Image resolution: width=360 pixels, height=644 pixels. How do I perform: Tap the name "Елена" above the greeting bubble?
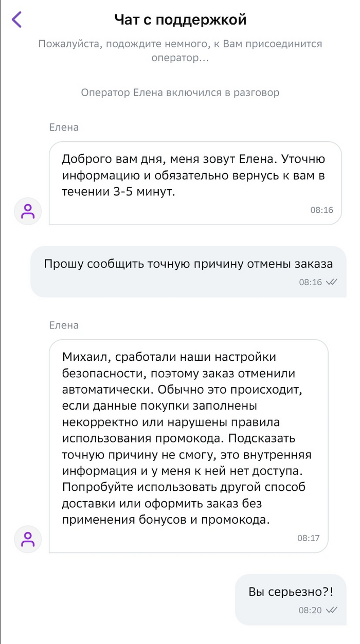coord(64,127)
